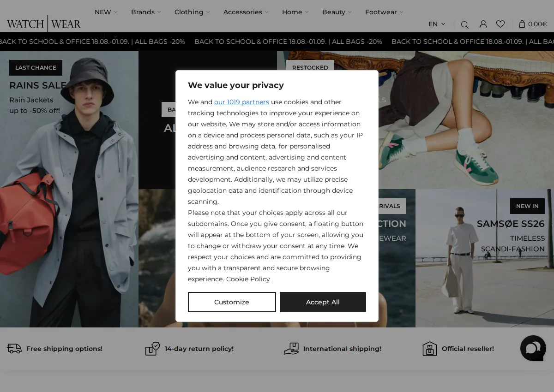The height and width of the screenshot is (392, 554).
Task: Expand the Brands menu
Action: click(146, 12)
